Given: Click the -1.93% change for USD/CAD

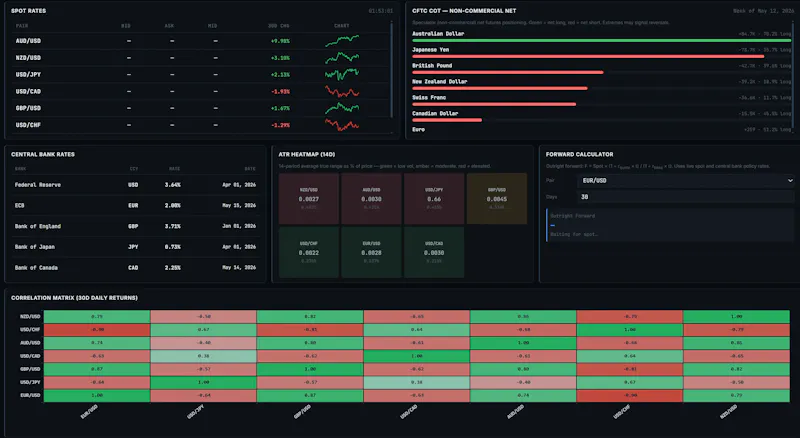Looking at the screenshot, I should (280, 92).
